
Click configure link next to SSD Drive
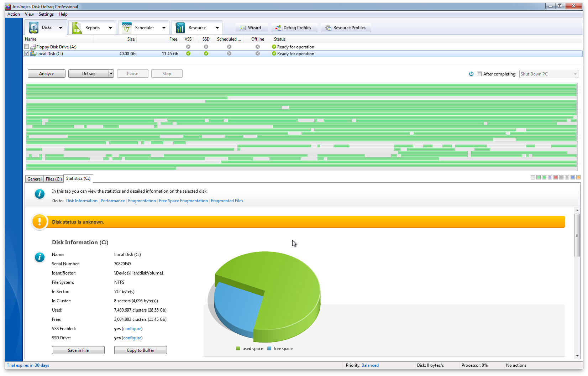(x=132, y=338)
